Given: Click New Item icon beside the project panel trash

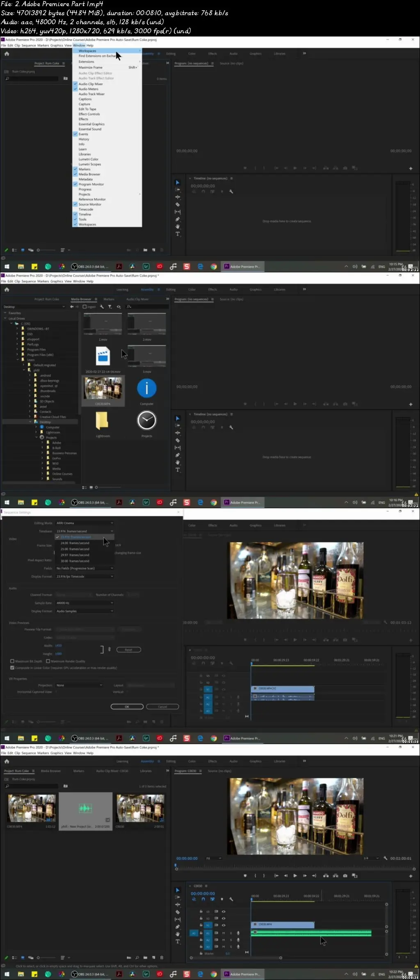Looking at the screenshot, I should point(153,957).
